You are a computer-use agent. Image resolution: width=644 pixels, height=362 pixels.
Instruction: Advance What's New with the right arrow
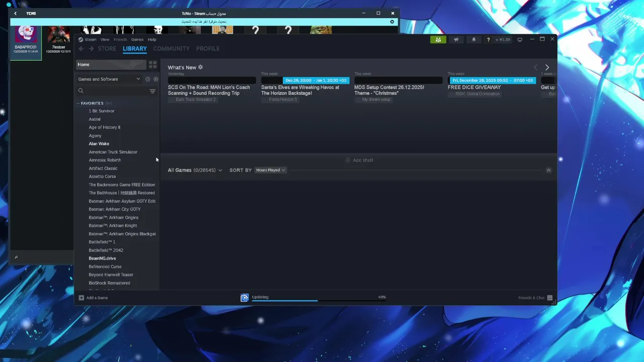(547, 67)
